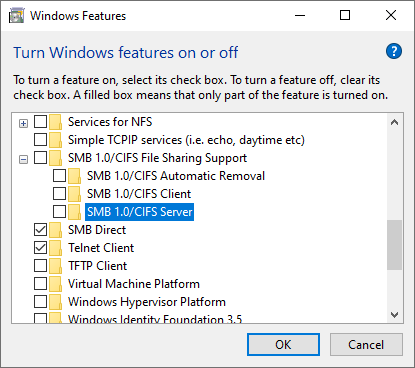Image resolution: width=415 pixels, height=368 pixels.
Task: Disable the Telnet Client checkbox
Action: (x=40, y=248)
